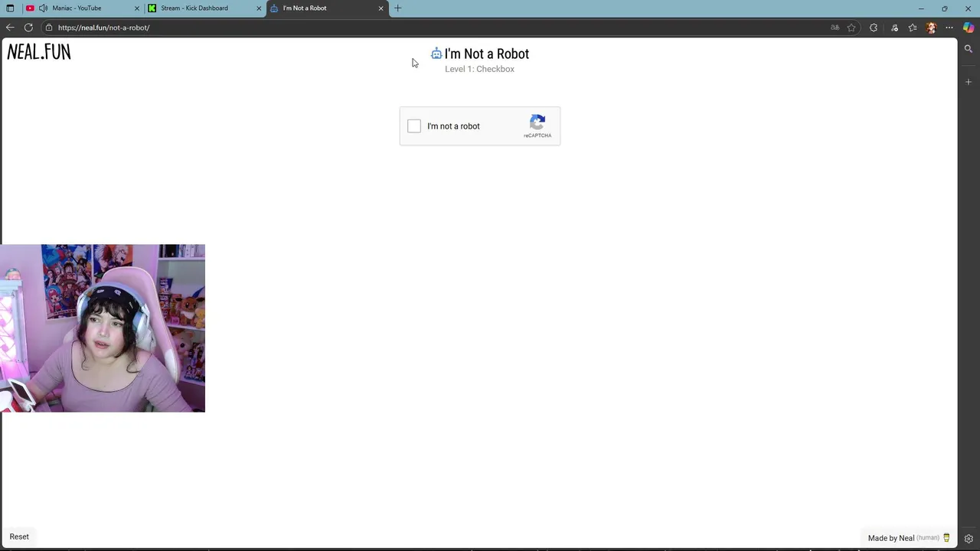Open the favorites list
The height and width of the screenshot is (551, 980).
[x=913, y=28]
